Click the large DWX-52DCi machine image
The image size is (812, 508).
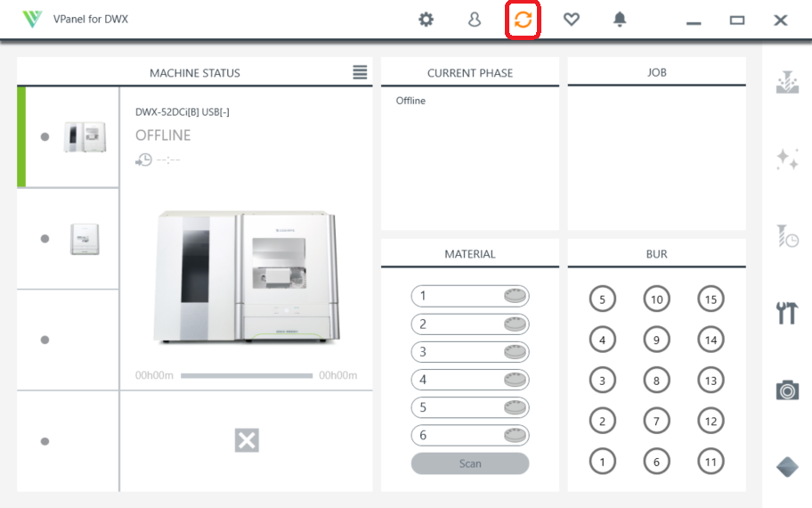(x=247, y=276)
